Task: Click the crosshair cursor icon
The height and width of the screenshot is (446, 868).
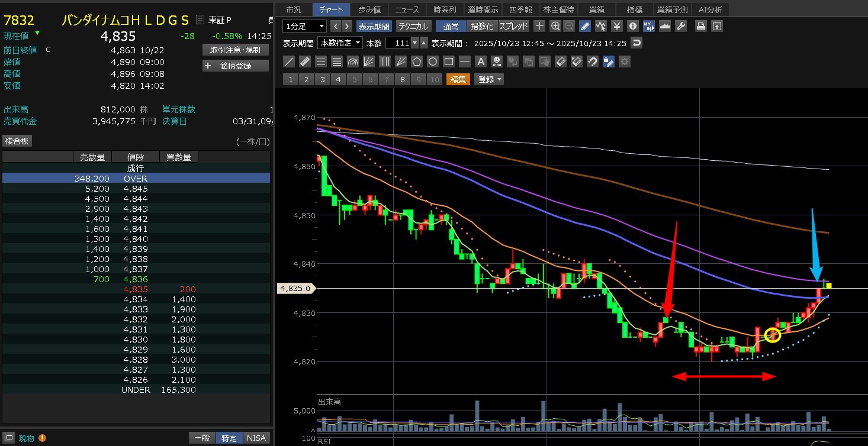Action: point(539,26)
